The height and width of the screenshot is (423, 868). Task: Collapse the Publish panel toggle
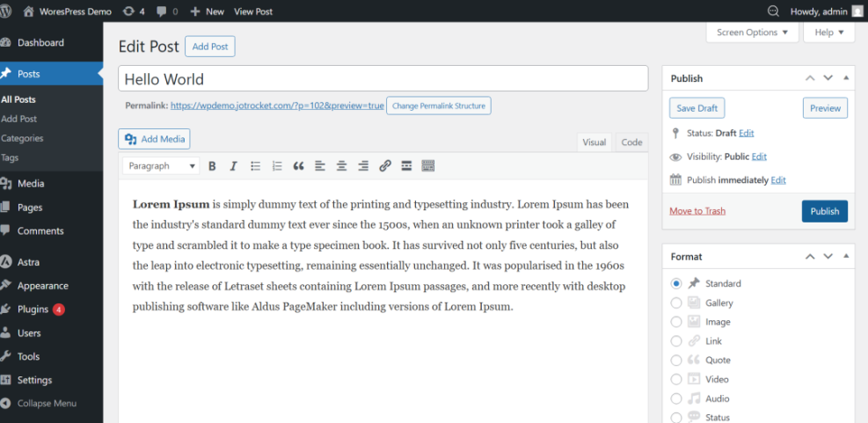(x=846, y=78)
